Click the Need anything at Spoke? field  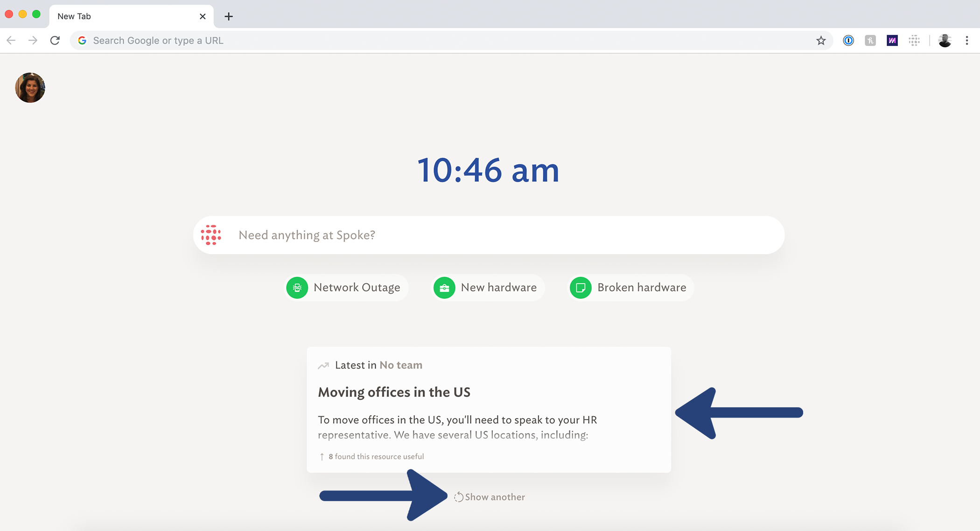(x=489, y=235)
